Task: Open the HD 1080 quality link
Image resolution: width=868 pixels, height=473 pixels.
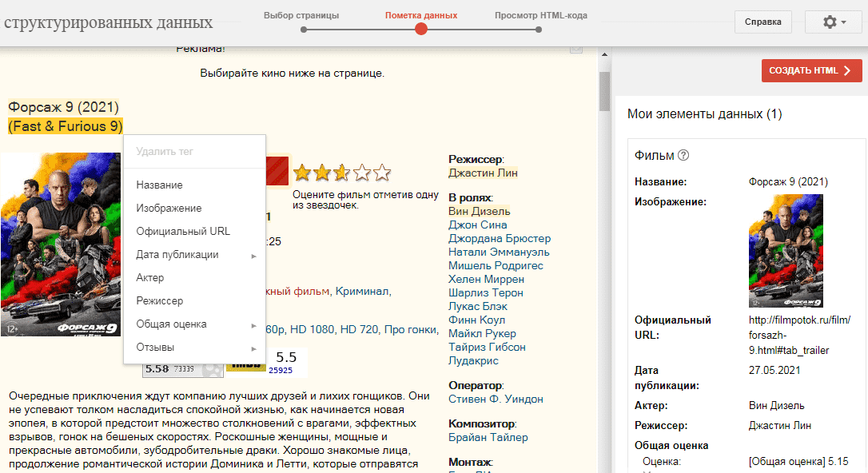Action: [313, 329]
